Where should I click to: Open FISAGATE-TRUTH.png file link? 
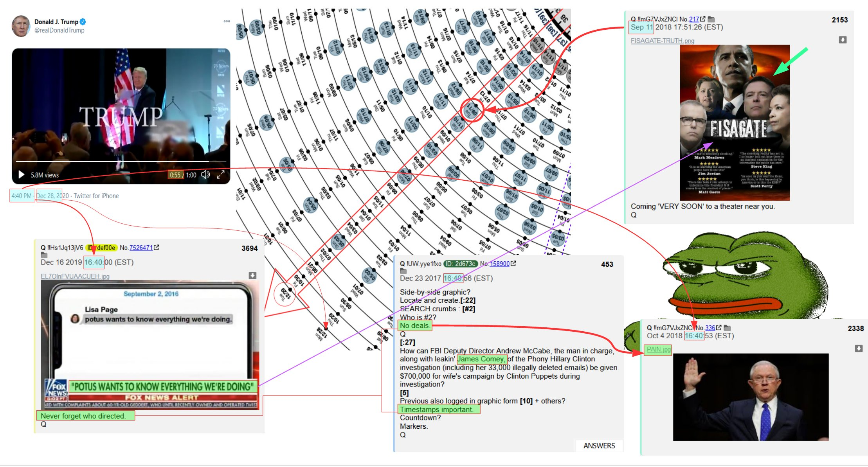click(x=663, y=41)
